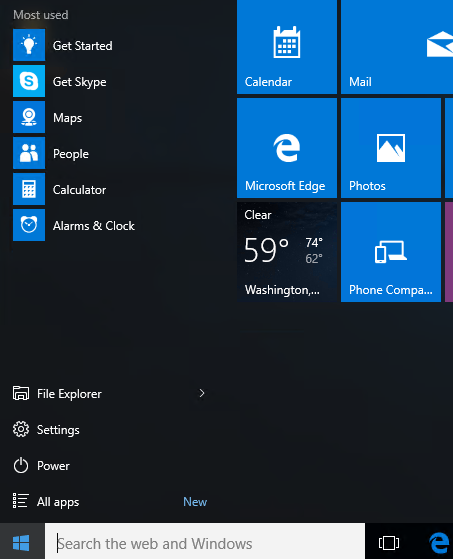The image size is (453, 559).
Task: Open the Weather tile for Washington
Action: point(287,252)
